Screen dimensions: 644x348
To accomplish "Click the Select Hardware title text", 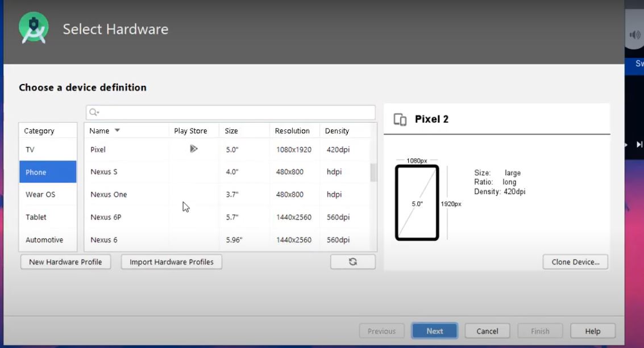I will coord(115,29).
